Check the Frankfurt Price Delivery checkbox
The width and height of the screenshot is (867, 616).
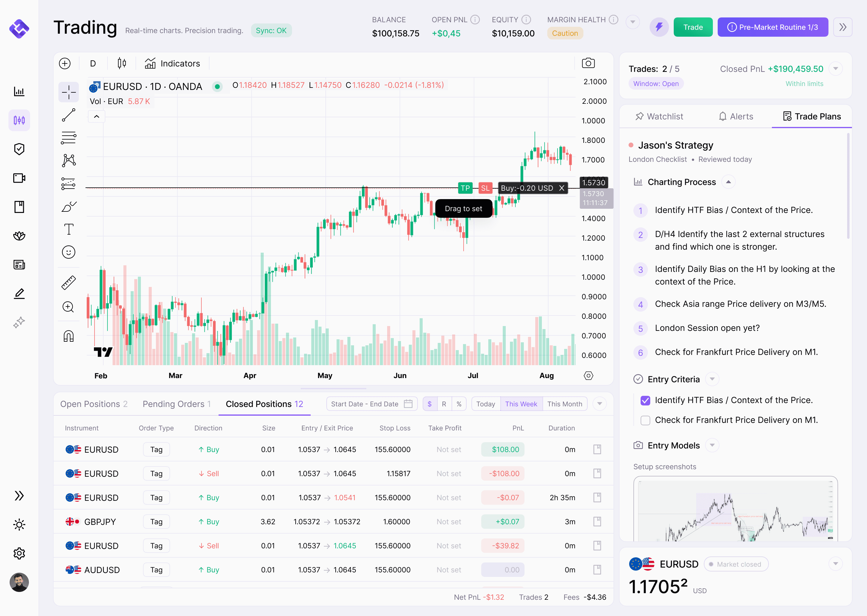[645, 420]
